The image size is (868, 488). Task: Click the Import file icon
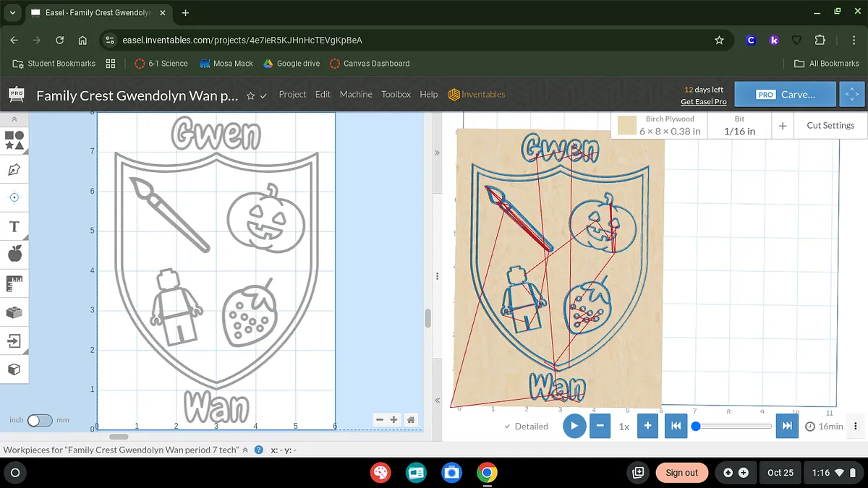(14, 341)
